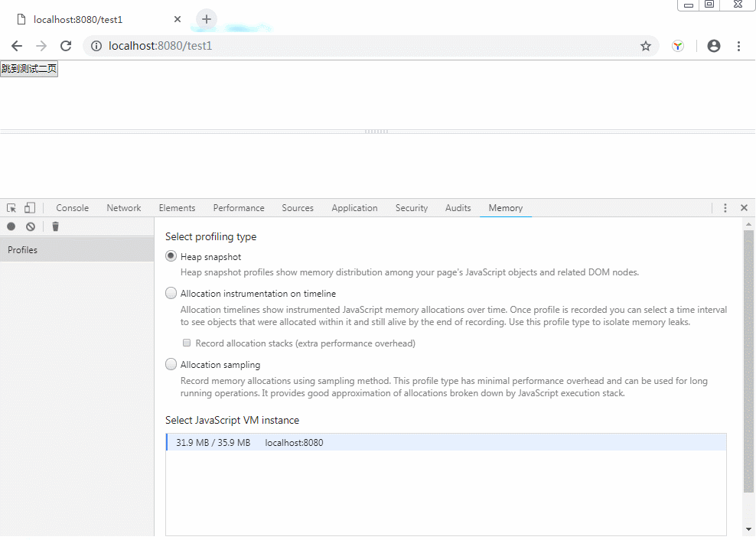The height and width of the screenshot is (540, 756).
Task: Go forward to the next page
Action: [41, 46]
